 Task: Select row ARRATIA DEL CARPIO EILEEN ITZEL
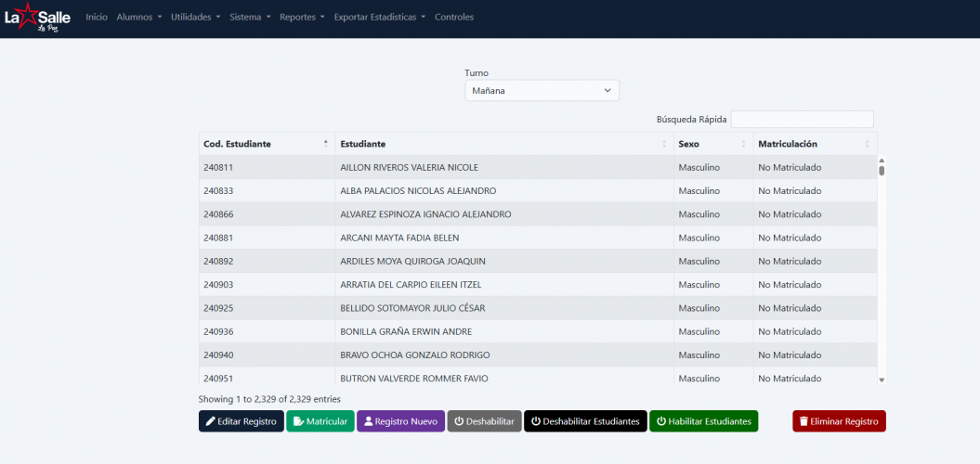(538, 285)
